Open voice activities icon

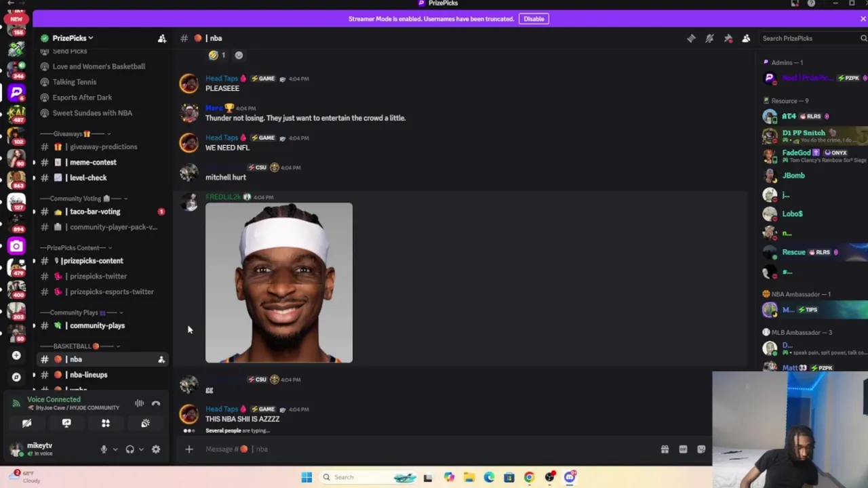click(106, 423)
